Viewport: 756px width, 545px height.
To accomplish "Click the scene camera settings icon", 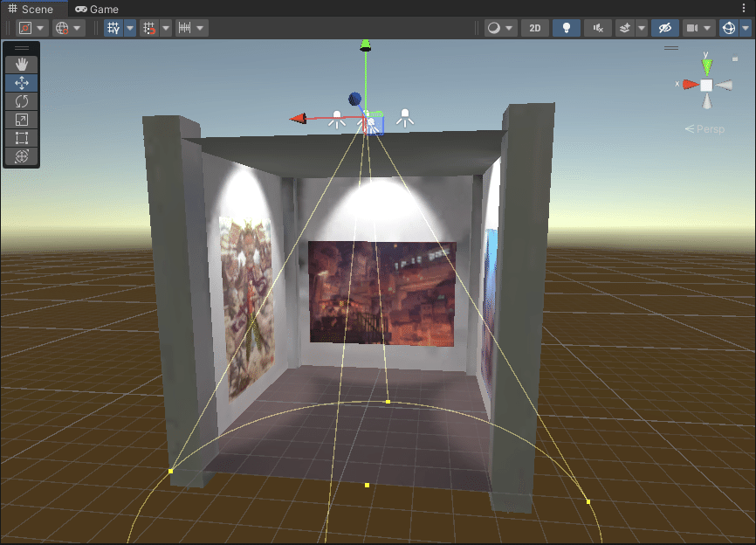I will click(692, 28).
